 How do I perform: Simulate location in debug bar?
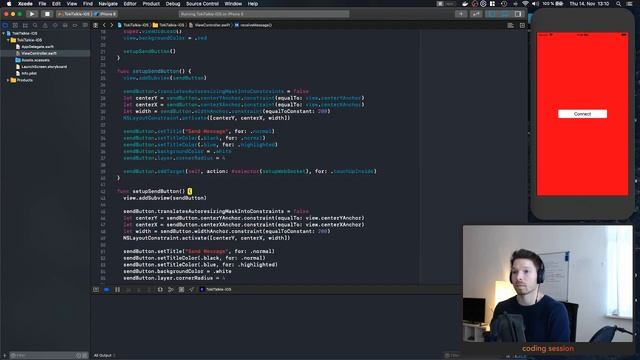191,289
